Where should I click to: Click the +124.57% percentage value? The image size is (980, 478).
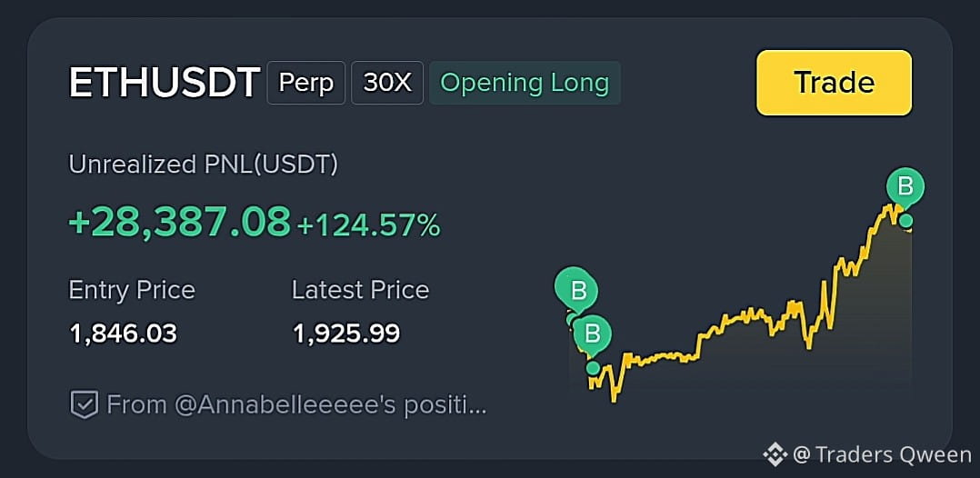(x=369, y=225)
